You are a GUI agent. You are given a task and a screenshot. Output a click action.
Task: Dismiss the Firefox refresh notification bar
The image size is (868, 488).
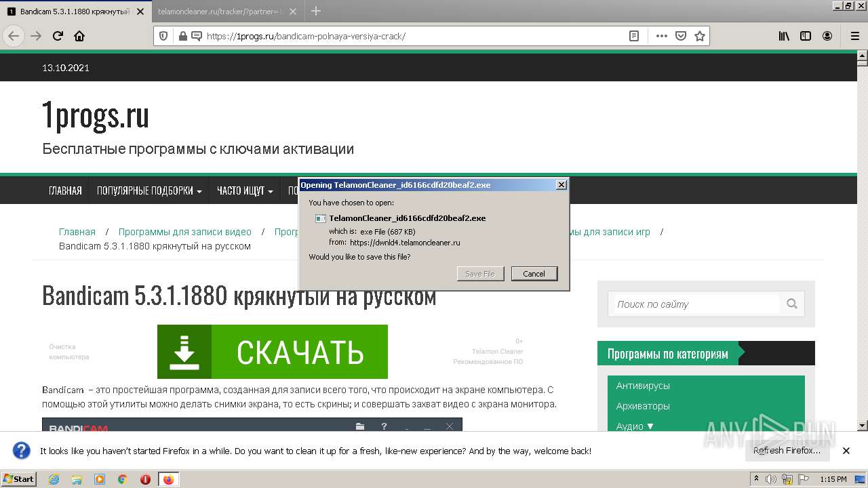click(846, 451)
